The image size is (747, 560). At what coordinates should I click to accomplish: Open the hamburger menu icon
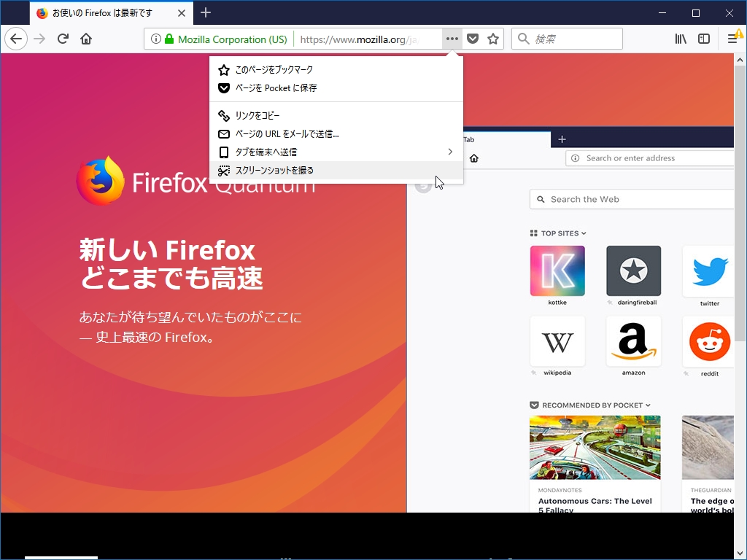click(x=732, y=39)
